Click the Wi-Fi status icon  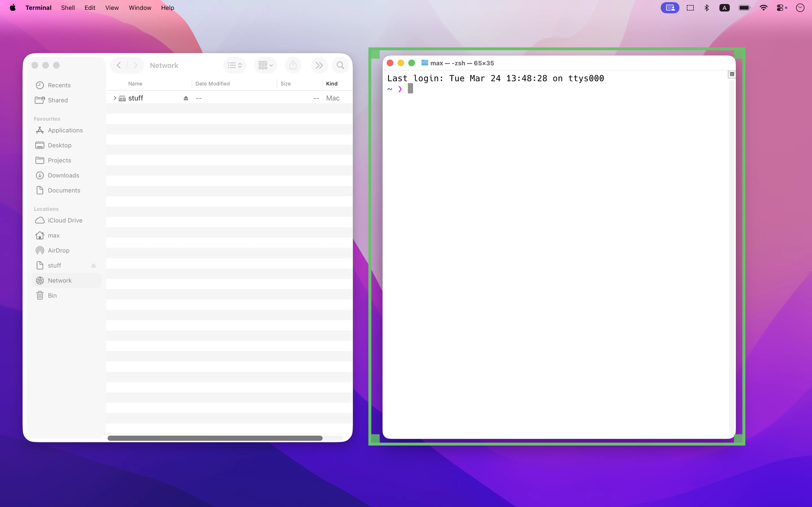(x=763, y=8)
